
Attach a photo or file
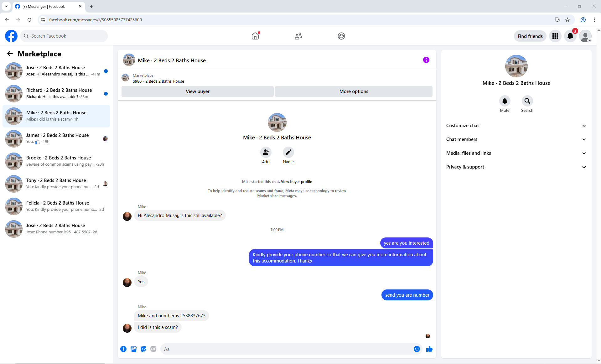133,349
